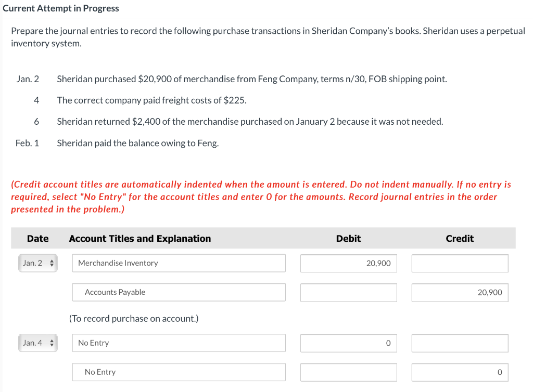Click the Account Titles and Explanation header

click(x=140, y=239)
